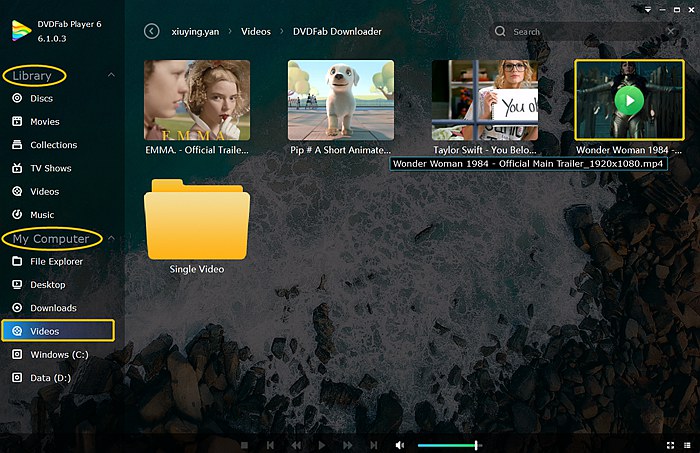Click Play in the bottom control bar
This screenshot has width=700, height=453.
point(321,445)
